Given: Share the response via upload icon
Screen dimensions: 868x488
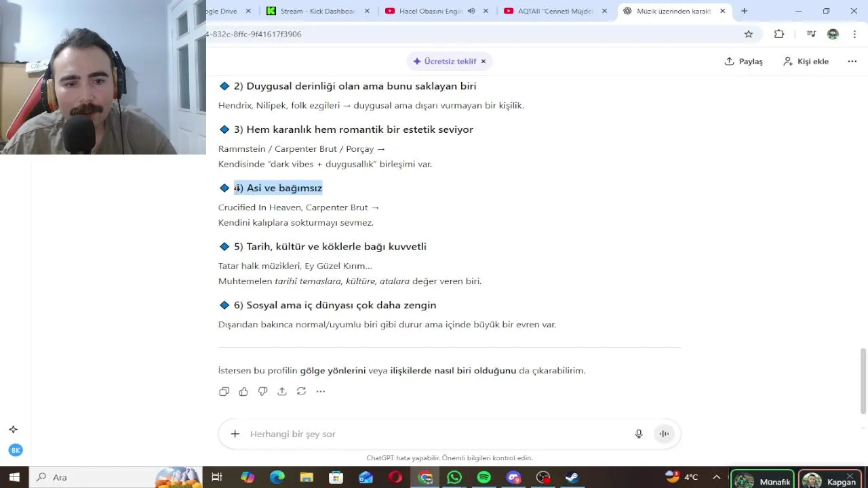Looking at the screenshot, I should (282, 391).
